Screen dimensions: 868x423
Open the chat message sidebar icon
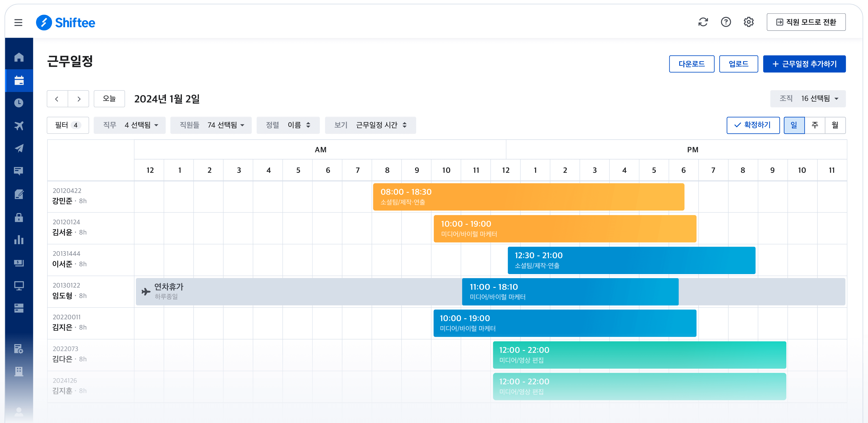tap(19, 171)
